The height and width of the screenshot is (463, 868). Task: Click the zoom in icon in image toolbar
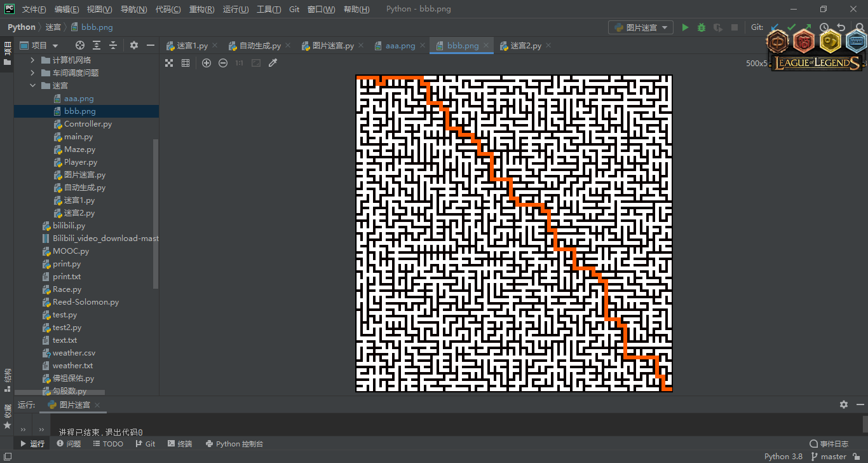point(207,63)
